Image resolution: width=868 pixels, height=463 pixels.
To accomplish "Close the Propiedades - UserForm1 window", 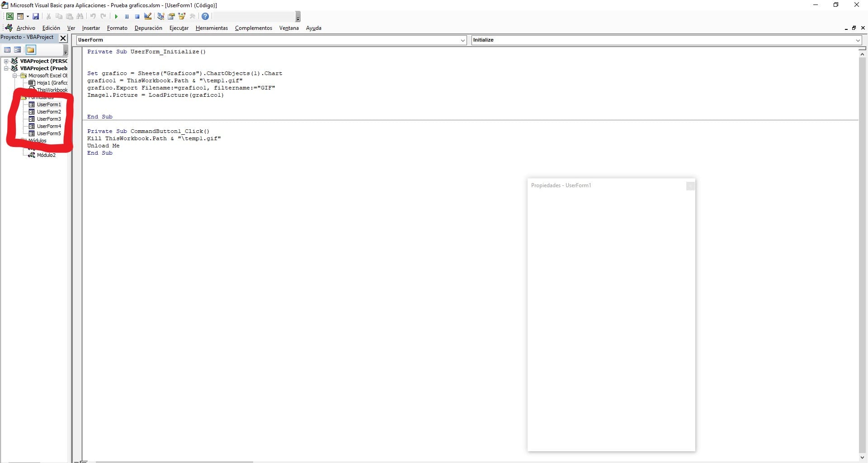I will (690, 186).
